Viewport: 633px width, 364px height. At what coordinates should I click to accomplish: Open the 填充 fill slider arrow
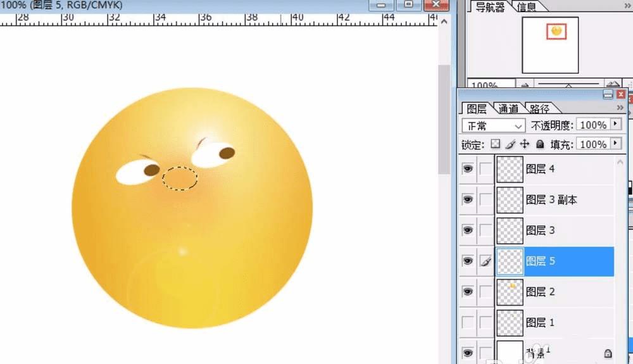pos(616,143)
